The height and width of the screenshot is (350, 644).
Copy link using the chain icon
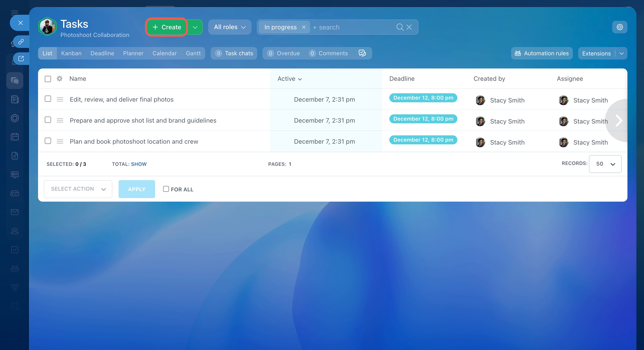(x=21, y=41)
